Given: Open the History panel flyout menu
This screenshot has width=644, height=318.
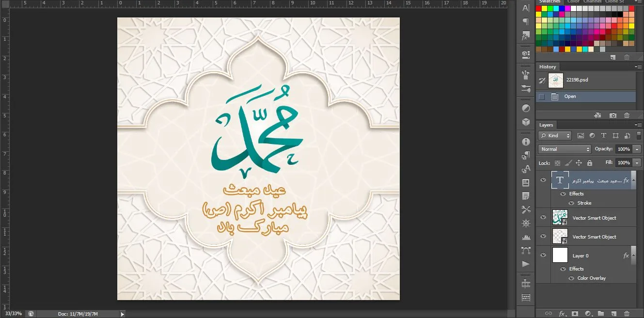Looking at the screenshot, I should 638,67.
